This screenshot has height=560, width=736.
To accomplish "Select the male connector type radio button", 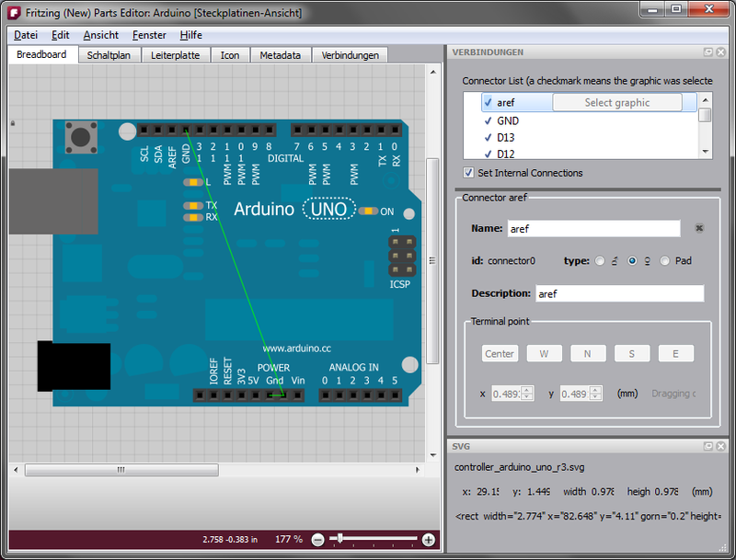I will [600, 261].
